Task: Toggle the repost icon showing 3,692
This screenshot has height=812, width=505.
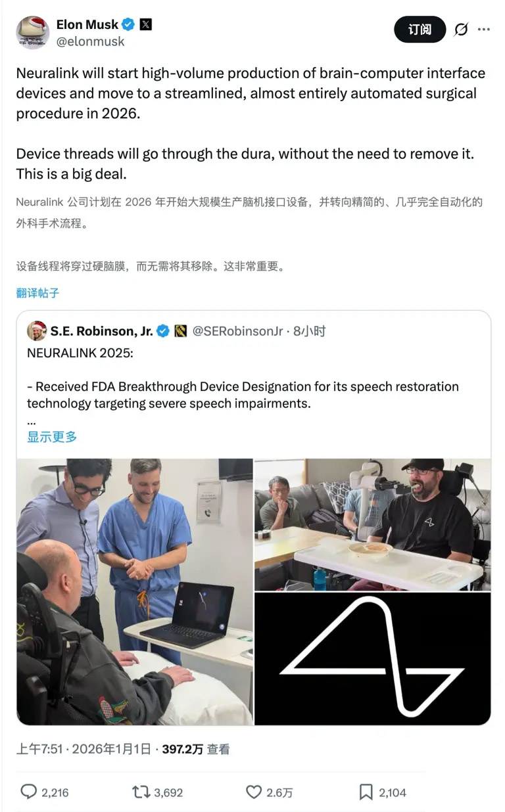Action: point(141,792)
